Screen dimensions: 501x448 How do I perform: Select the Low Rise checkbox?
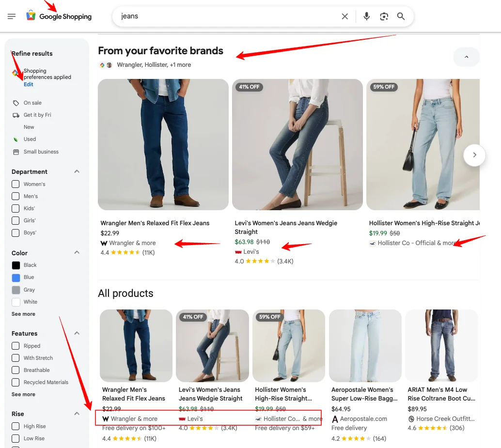point(16,439)
